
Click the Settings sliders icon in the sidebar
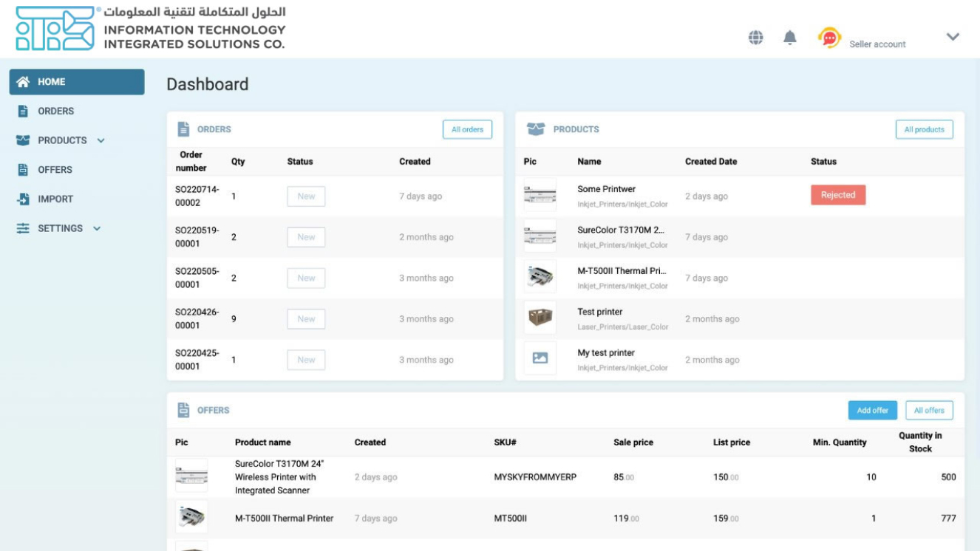23,229
